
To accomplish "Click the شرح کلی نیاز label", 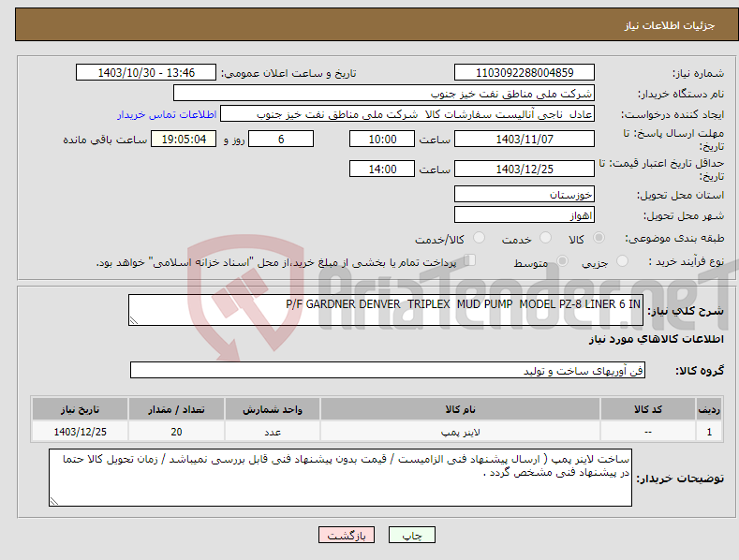I will 686,311.
